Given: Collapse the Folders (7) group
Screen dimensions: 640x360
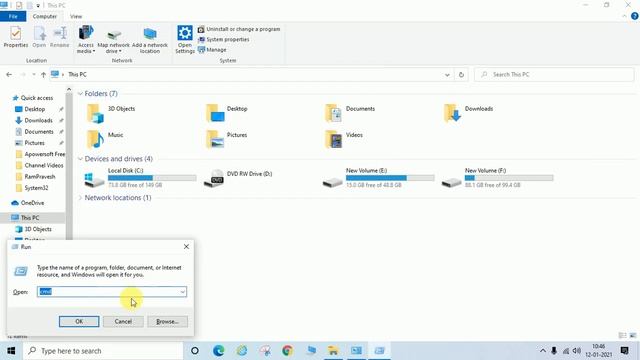Looking at the screenshot, I should pyautogui.click(x=80, y=94).
